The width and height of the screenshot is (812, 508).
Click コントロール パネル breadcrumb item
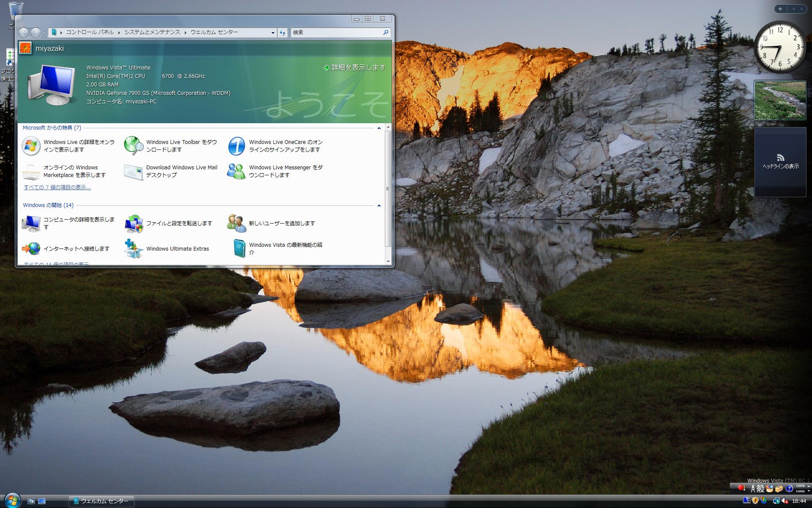(90, 32)
